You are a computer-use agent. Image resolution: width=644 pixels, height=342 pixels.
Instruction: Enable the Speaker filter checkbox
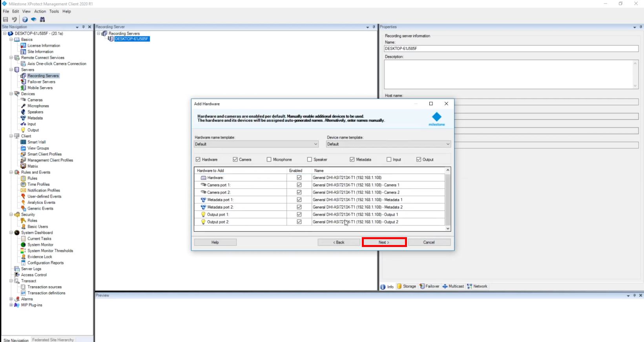pos(309,159)
